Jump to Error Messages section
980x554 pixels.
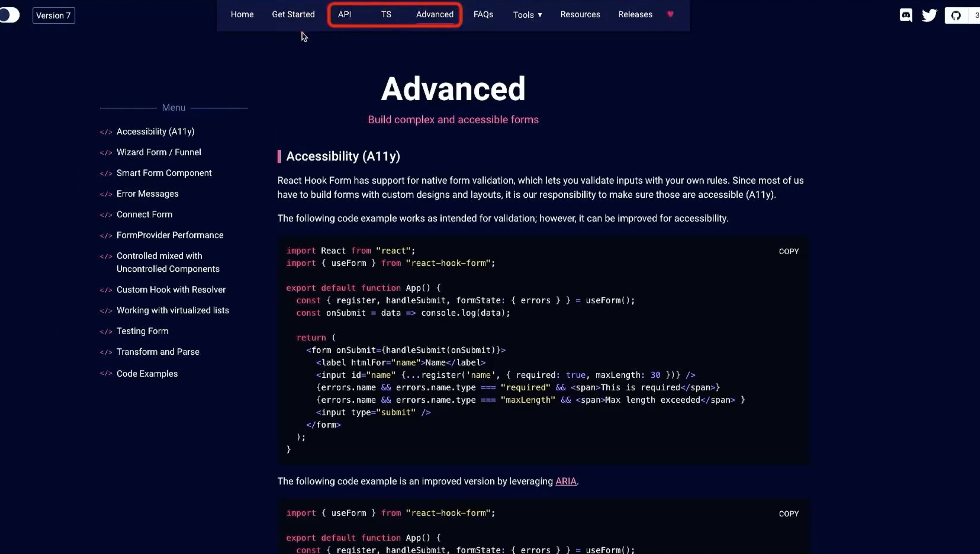(147, 194)
